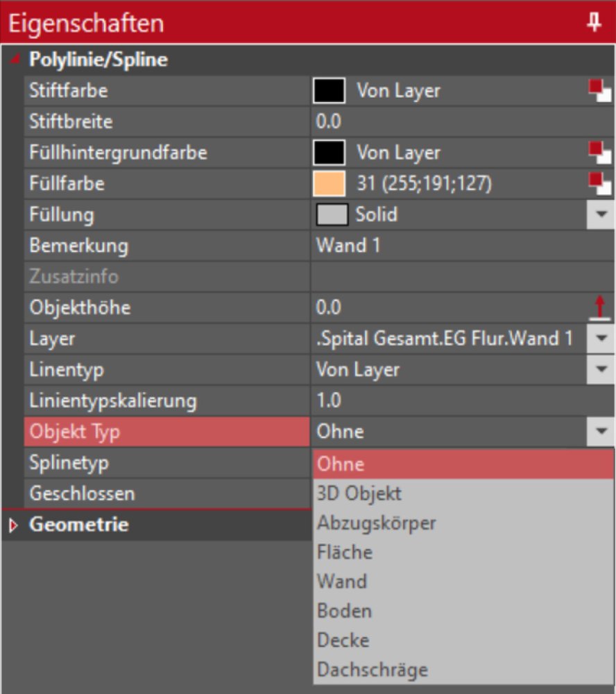Screen dimensions: 616x694
Task: Click the orange Füllfarbe color swatch
Action: 330,184
